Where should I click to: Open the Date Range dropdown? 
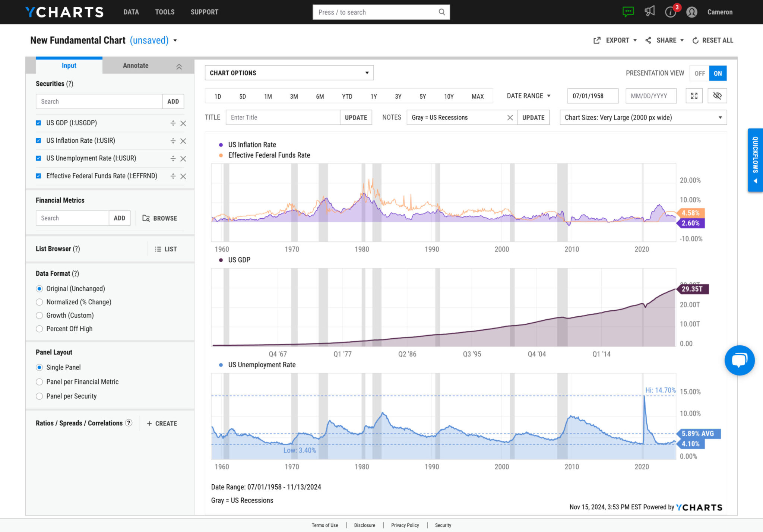pyautogui.click(x=528, y=96)
